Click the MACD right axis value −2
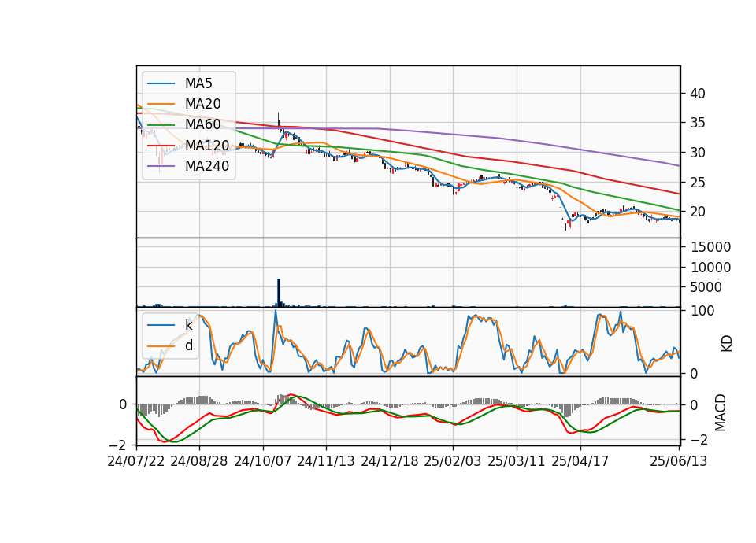Image resolution: width=756 pixels, height=543 pixels. pos(699,440)
